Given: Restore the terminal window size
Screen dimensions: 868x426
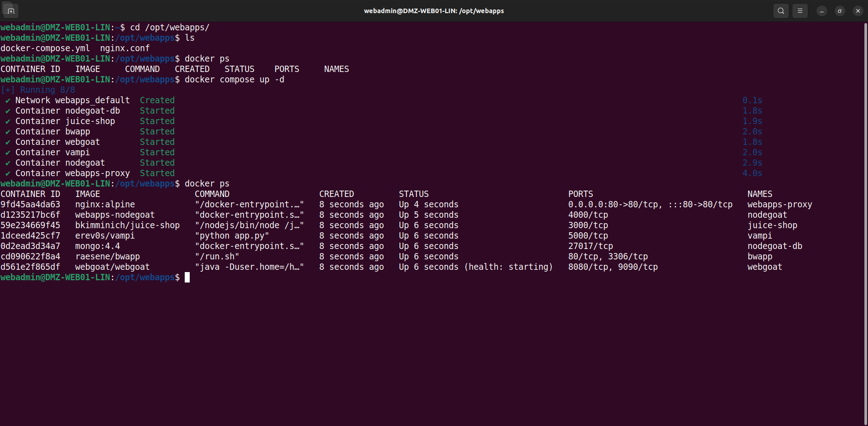Looking at the screenshot, I should [x=840, y=11].
